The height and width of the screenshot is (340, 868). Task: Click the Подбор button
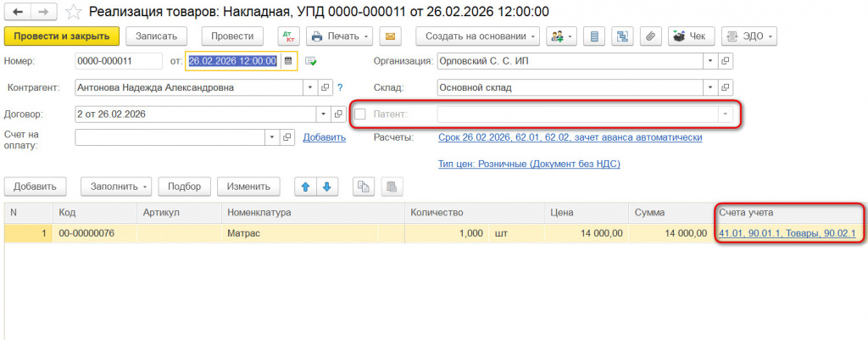(x=184, y=187)
